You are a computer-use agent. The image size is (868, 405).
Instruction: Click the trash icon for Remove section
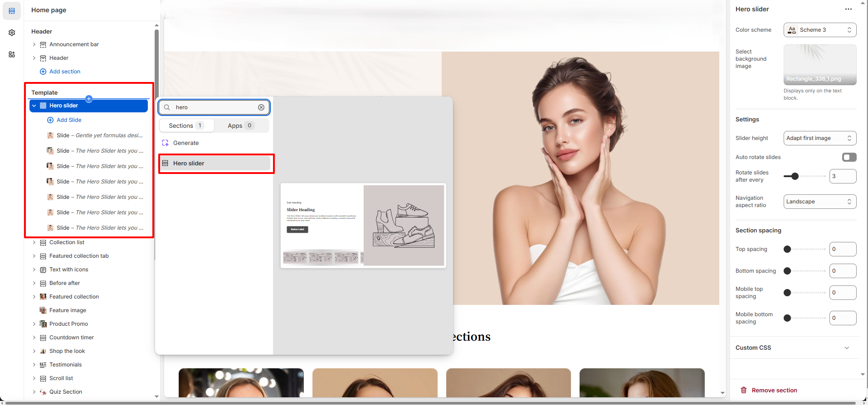744,390
